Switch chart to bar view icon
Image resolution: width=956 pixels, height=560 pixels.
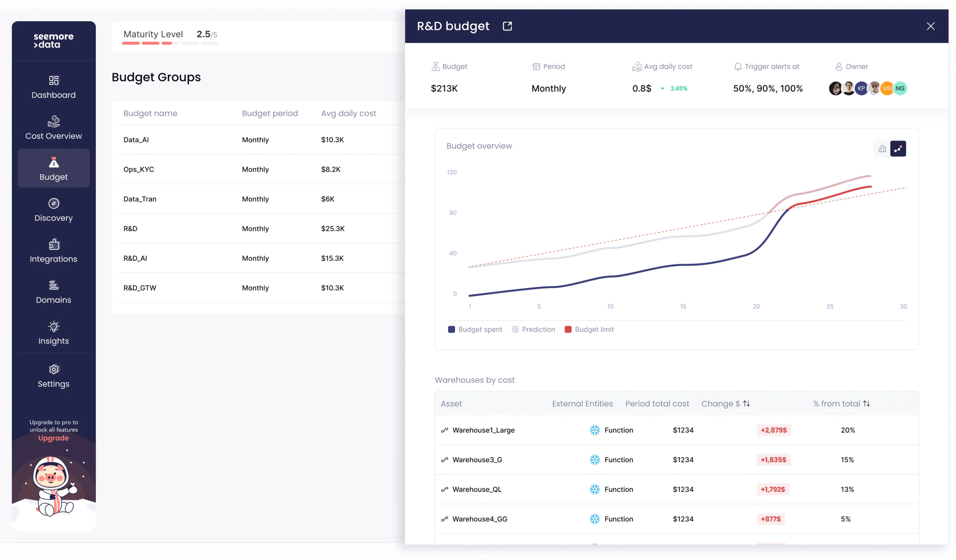pyautogui.click(x=882, y=149)
